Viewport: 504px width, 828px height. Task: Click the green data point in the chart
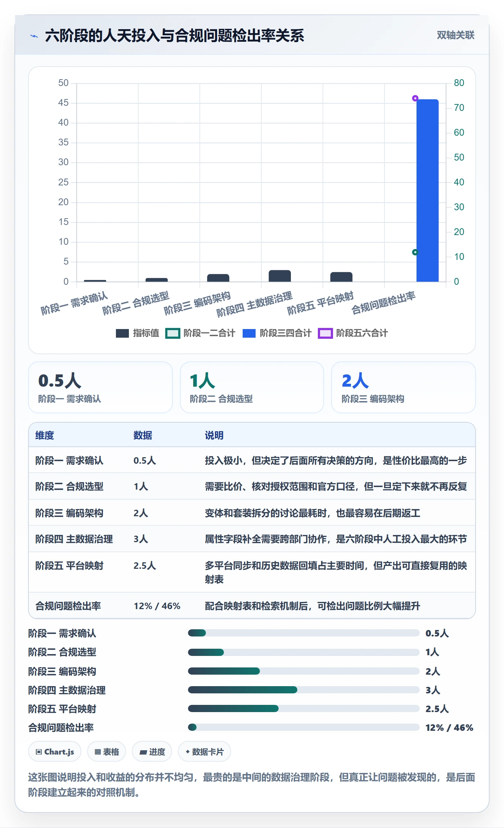[415, 252]
